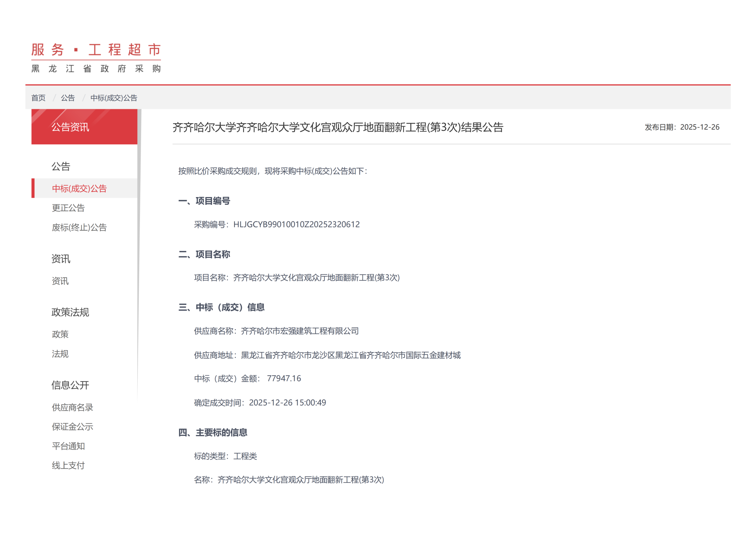Screen dimensions: 756x534
Task: Click the 政策法规 section heading
Action: click(70, 312)
